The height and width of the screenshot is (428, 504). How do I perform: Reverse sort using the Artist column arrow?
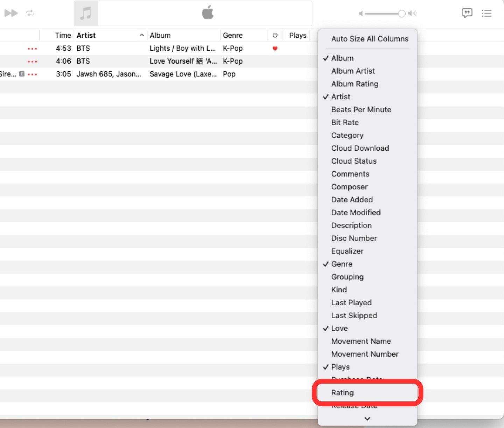coord(142,35)
